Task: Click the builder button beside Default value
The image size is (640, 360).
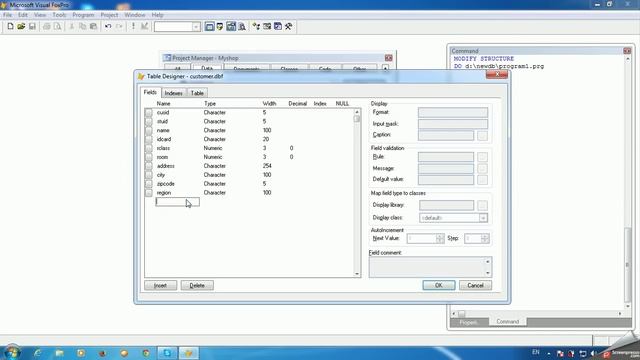Action: [x=482, y=180]
